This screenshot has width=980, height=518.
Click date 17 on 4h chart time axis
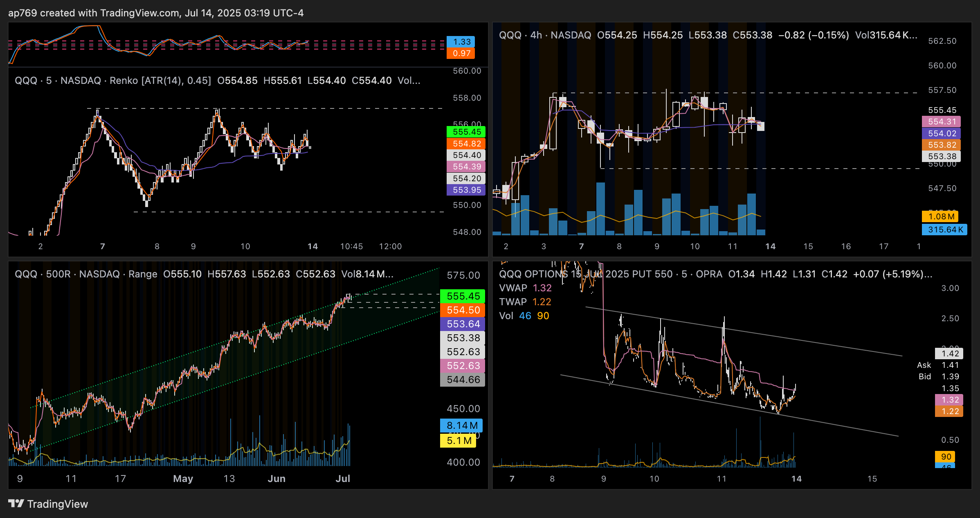coord(884,246)
